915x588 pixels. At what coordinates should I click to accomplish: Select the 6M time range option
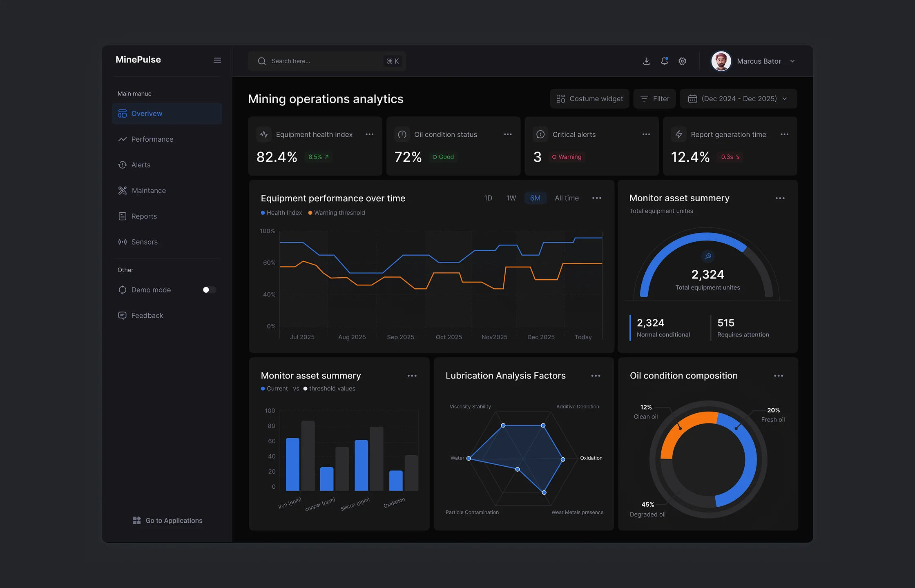(x=535, y=198)
